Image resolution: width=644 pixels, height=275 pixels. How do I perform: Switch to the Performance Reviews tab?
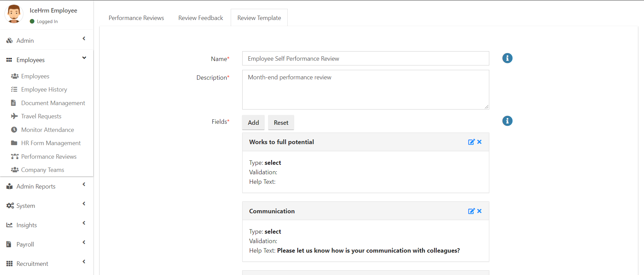(136, 18)
